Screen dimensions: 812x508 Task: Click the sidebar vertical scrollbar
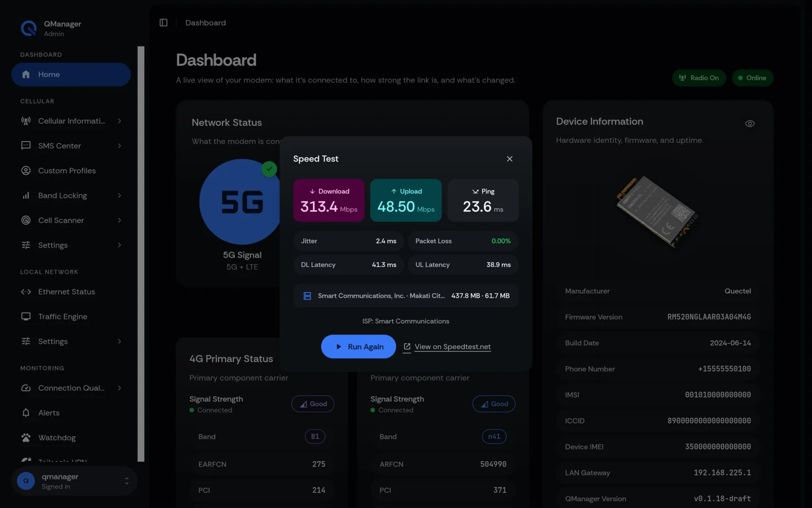(141, 254)
